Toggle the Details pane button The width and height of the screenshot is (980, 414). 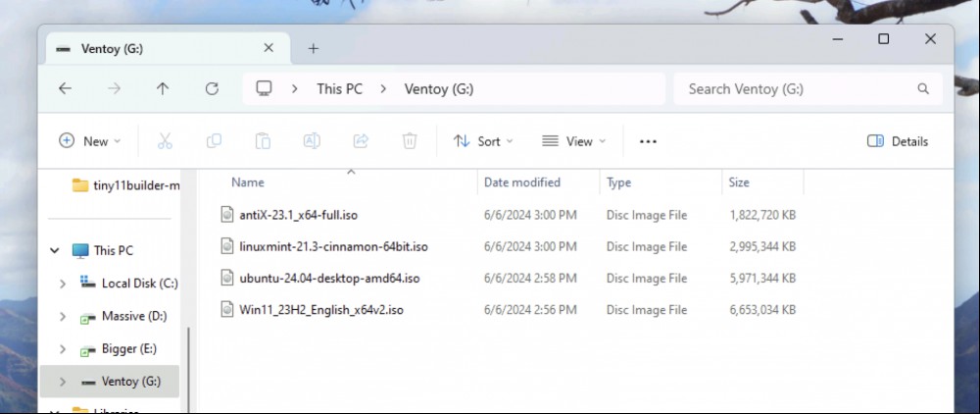click(x=898, y=141)
